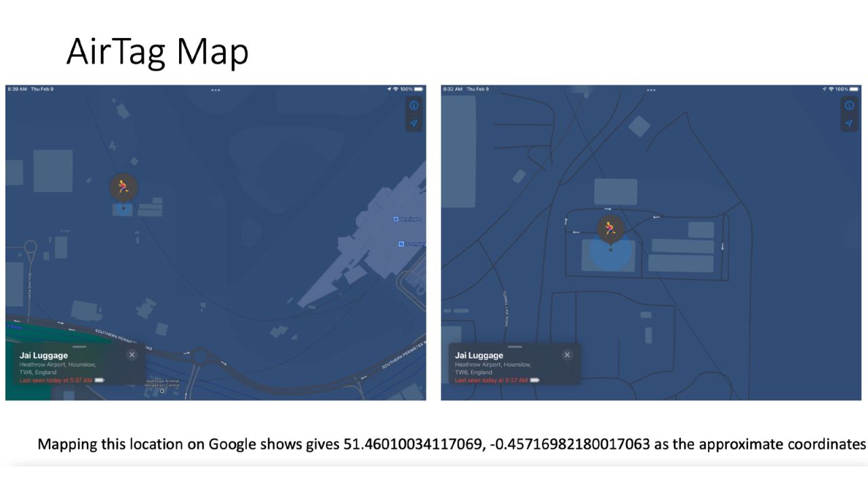Screen dimensions: 868x488
Task: Open map info button in right map
Action: (849, 105)
